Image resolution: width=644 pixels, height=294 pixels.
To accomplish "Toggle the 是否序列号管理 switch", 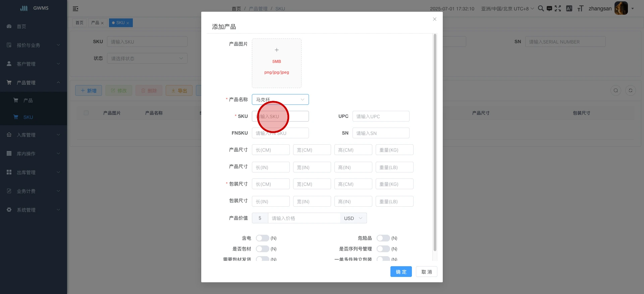I will 383,249.
